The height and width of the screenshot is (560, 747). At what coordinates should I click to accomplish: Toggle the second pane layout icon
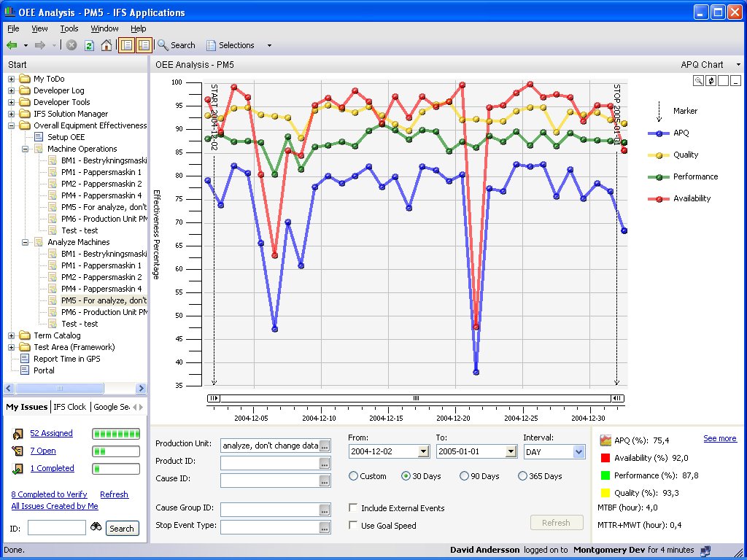point(144,45)
